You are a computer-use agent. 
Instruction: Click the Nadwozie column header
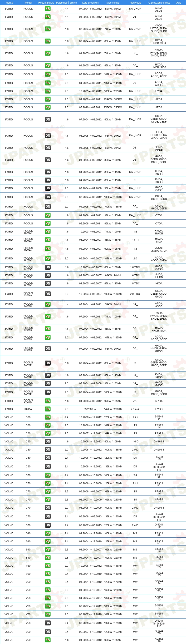click(136, 3)
